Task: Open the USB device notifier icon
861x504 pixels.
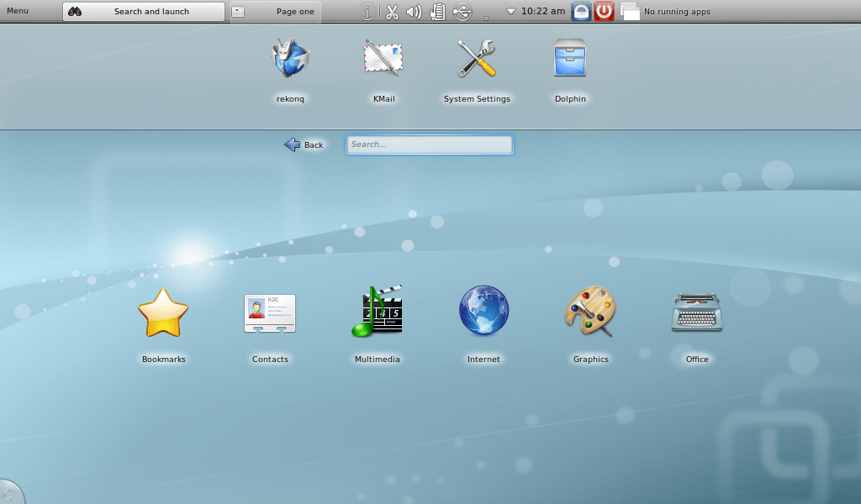Action: click(x=462, y=12)
